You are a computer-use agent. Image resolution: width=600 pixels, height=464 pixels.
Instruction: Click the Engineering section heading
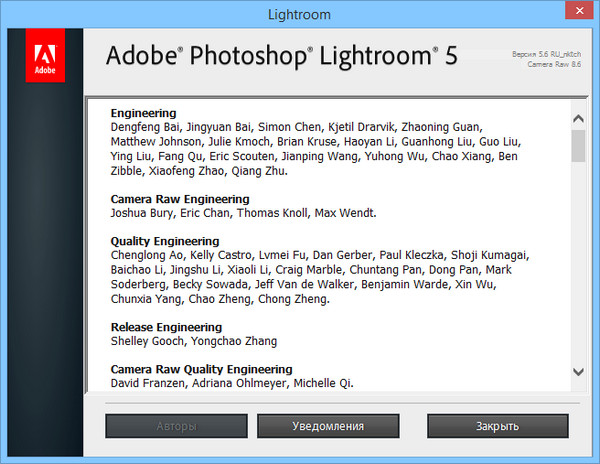(x=143, y=113)
